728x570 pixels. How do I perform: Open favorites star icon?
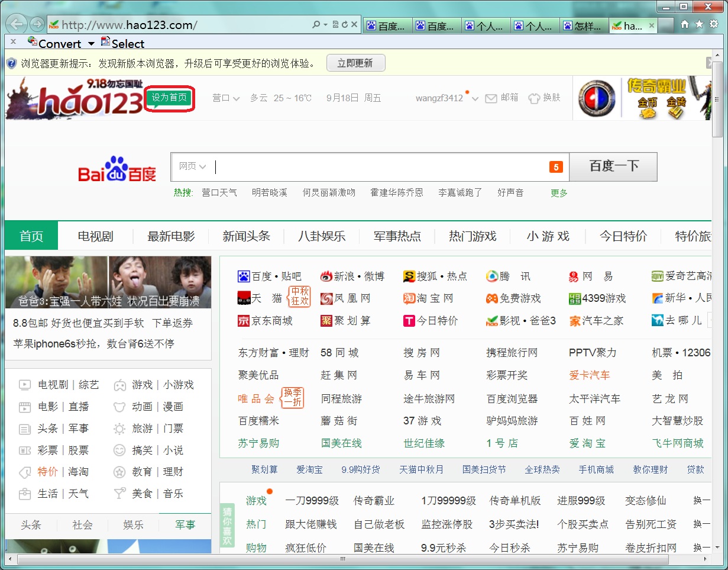[x=698, y=24]
